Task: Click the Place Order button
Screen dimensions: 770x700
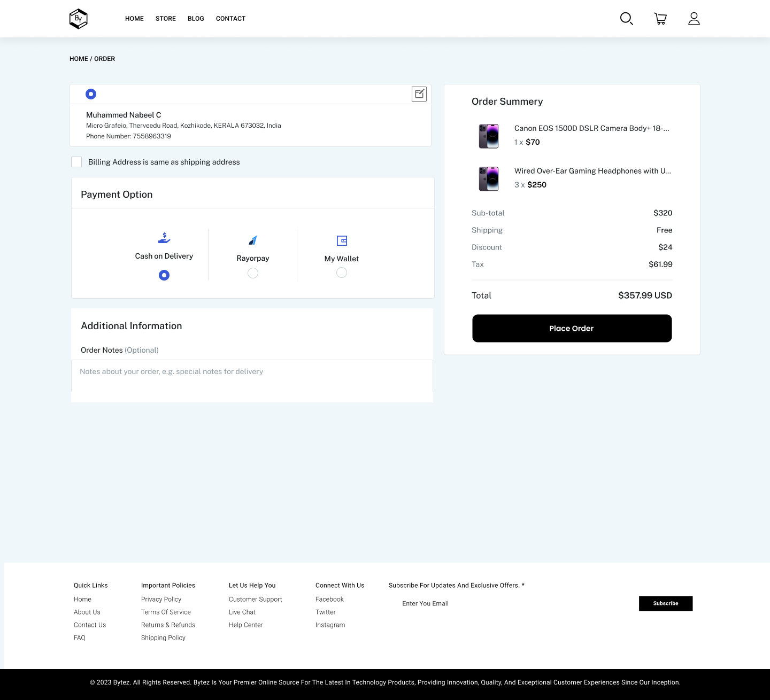Action: tap(572, 328)
